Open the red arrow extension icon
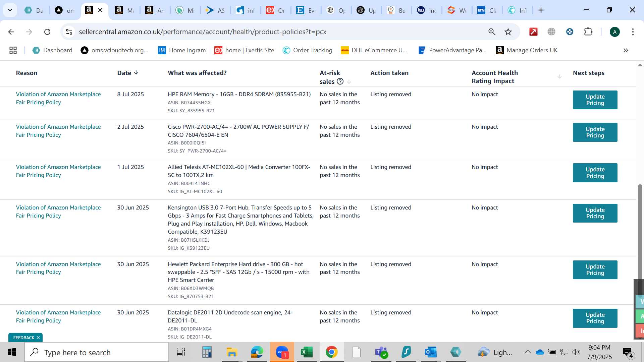The image size is (644, 362). (533, 32)
